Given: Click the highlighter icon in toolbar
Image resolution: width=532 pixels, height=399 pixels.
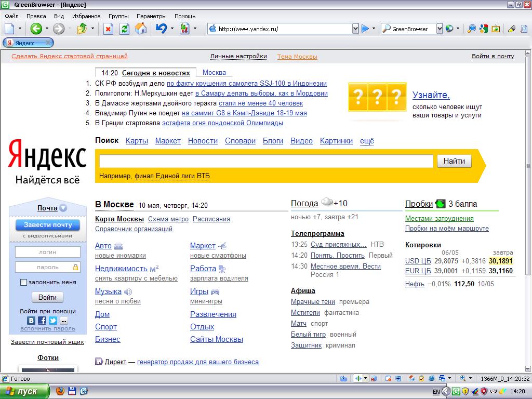Looking at the screenshot, I should [512, 29].
